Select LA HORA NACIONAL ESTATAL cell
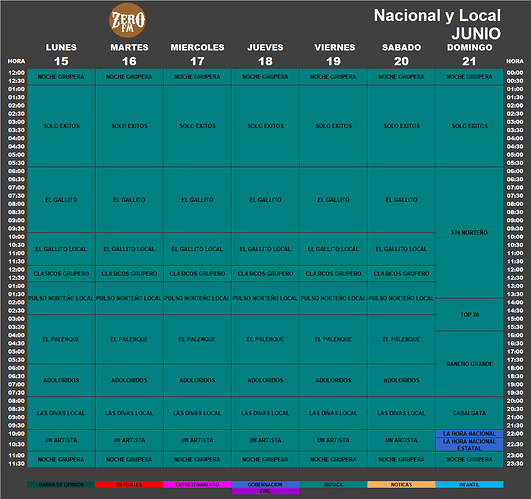 469,444
